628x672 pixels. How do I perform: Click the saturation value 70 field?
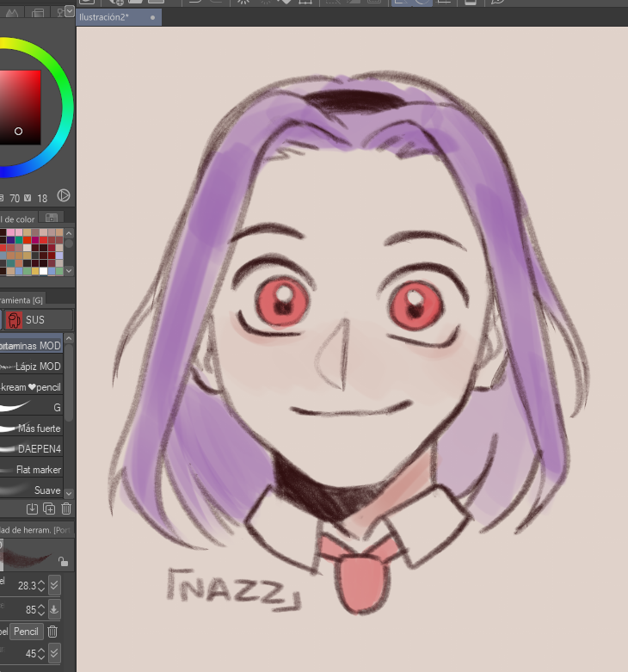click(15, 199)
